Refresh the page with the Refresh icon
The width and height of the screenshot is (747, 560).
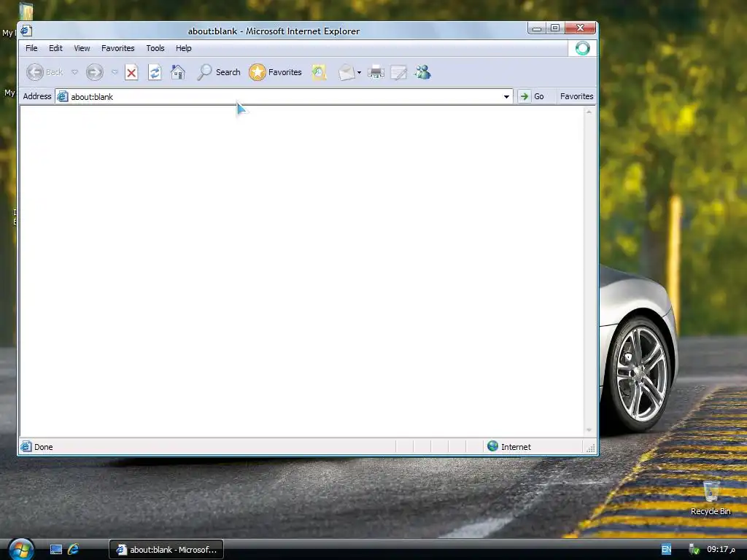tap(155, 72)
